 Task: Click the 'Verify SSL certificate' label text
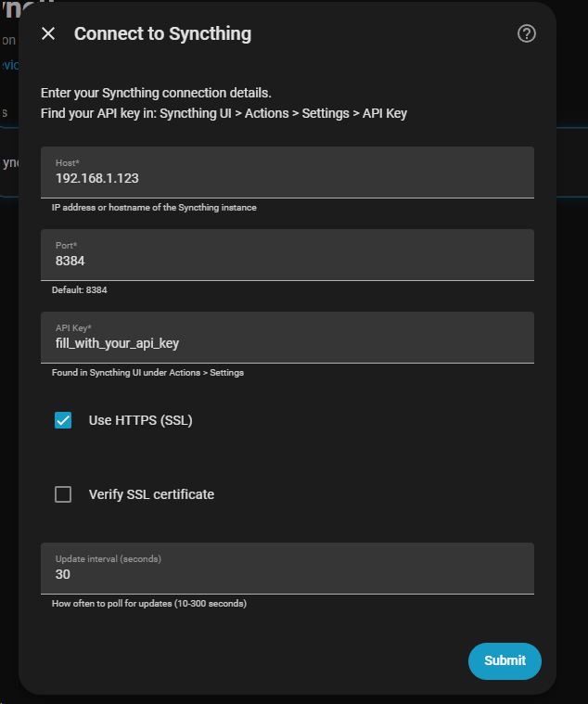151,494
